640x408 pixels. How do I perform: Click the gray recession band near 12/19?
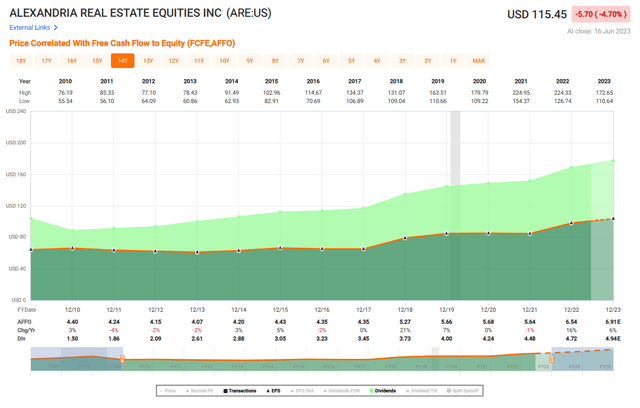pyautogui.click(x=455, y=149)
